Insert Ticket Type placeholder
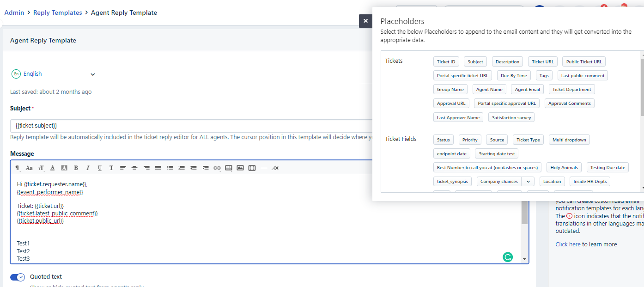This screenshot has width=644, height=287. click(529, 140)
